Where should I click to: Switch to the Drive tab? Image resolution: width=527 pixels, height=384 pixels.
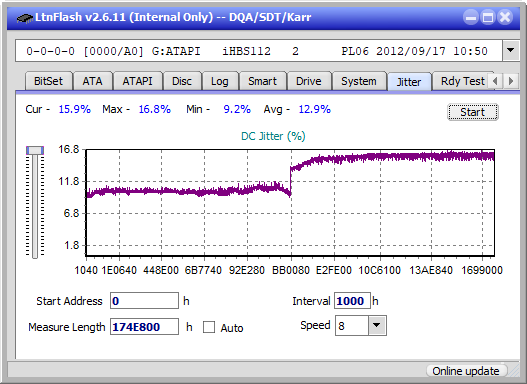pyautogui.click(x=309, y=81)
